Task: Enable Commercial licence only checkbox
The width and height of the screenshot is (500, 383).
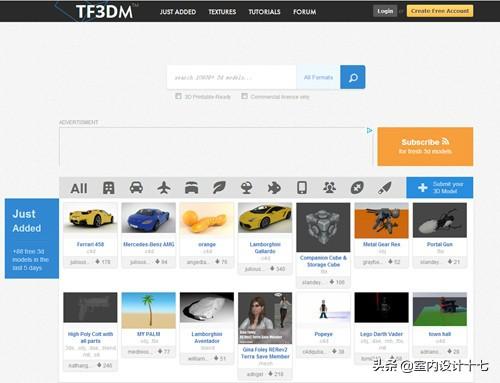Action: (244, 96)
